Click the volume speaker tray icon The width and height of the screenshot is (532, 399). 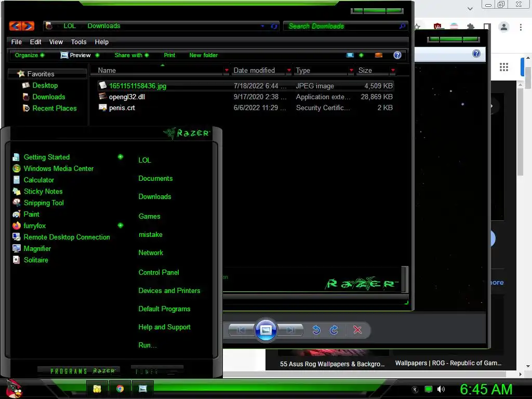click(x=441, y=389)
